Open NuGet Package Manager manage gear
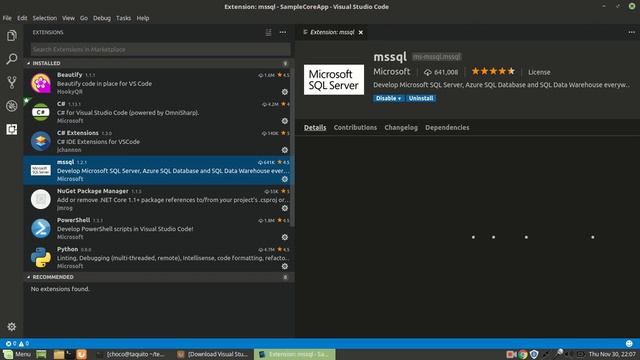Image resolution: width=640 pixels, height=360 pixels. click(x=285, y=208)
